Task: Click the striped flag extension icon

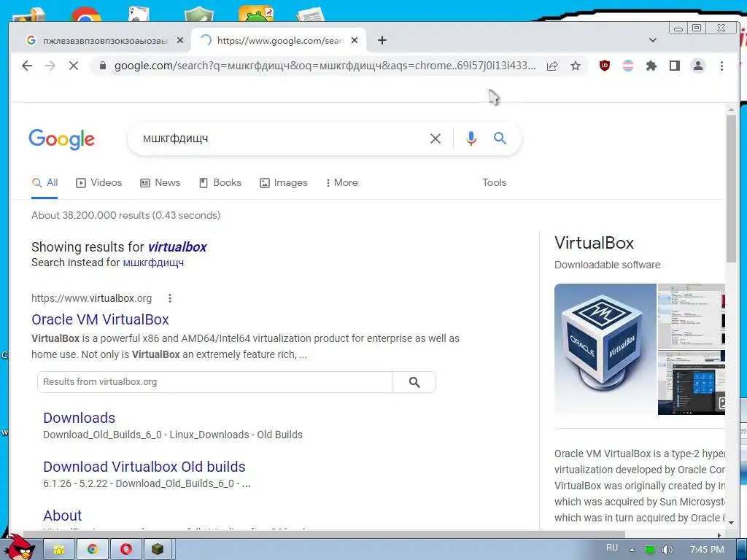Action: [628, 66]
